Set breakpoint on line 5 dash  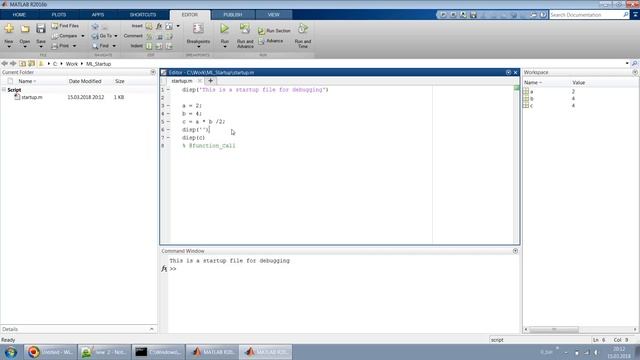tap(168, 122)
